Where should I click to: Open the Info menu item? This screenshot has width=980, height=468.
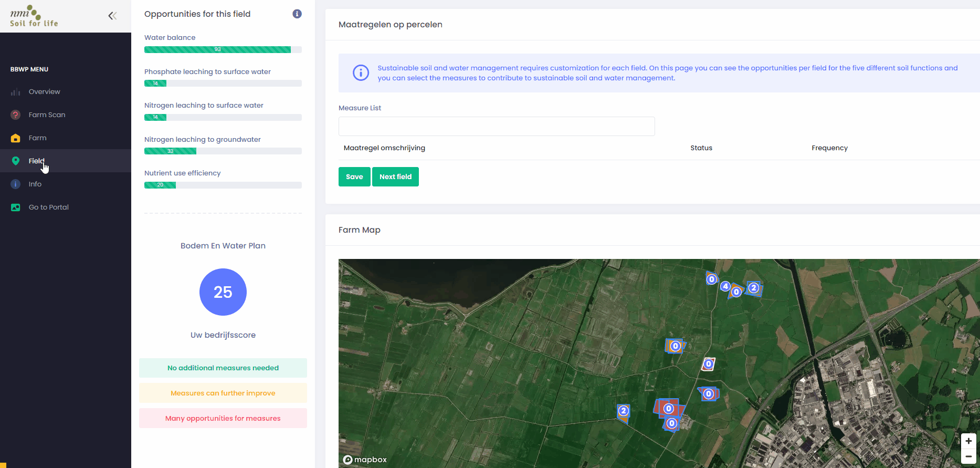[35, 184]
